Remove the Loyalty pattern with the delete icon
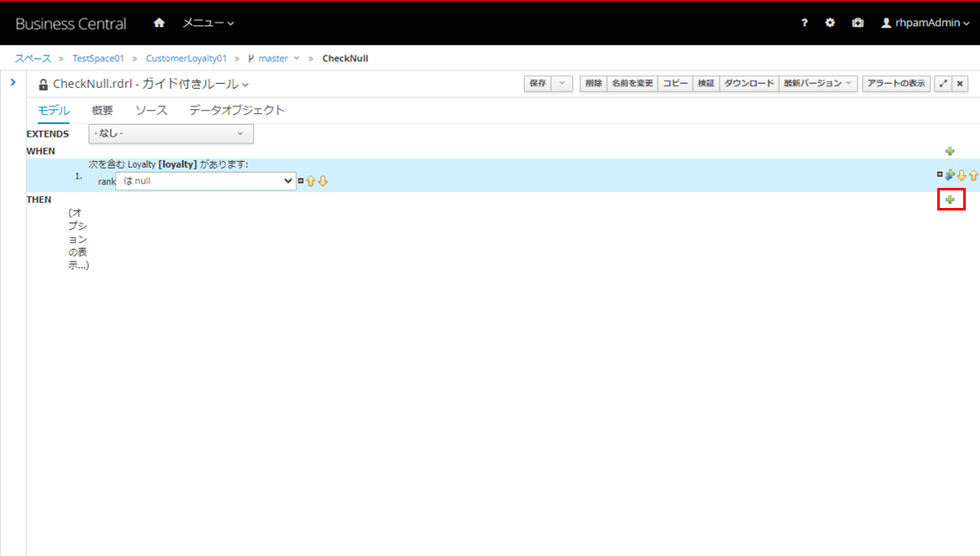 click(x=940, y=174)
